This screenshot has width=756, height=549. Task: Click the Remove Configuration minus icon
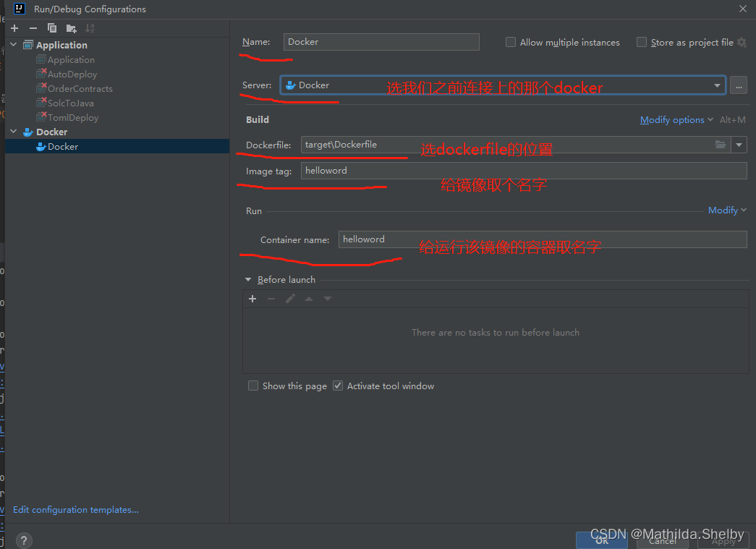tap(33, 28)
